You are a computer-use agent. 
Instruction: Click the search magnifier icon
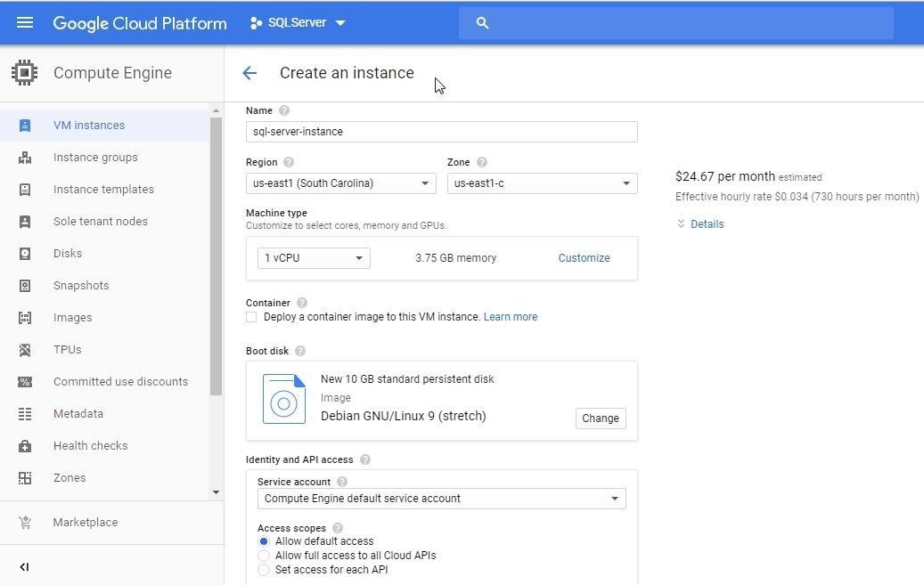tap(483, 23)
